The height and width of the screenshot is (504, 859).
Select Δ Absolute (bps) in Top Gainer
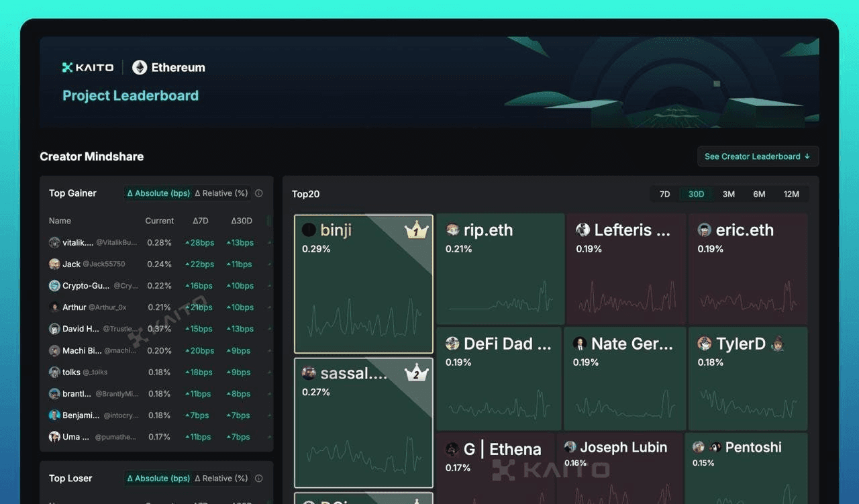click(x=158, y=193)
